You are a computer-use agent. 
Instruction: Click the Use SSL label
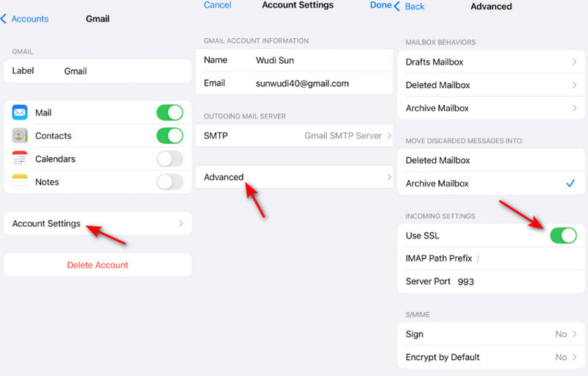[x=422, y=236]
